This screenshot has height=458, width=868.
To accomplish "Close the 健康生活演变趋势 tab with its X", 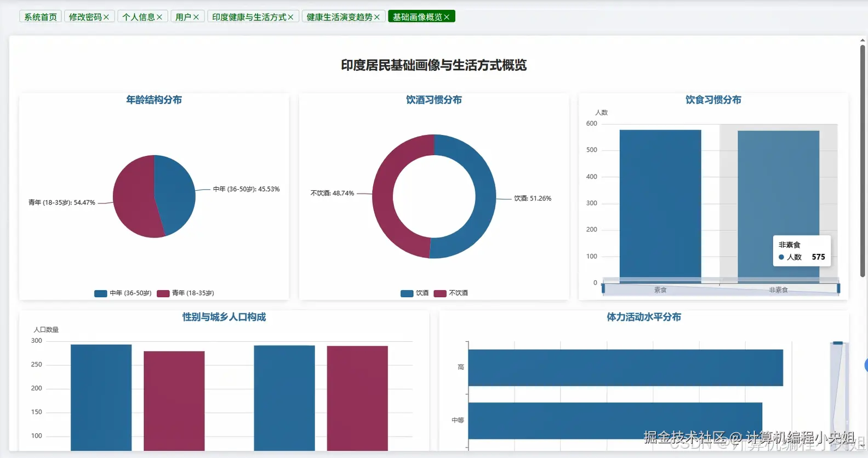I will (x=377, y=18).
